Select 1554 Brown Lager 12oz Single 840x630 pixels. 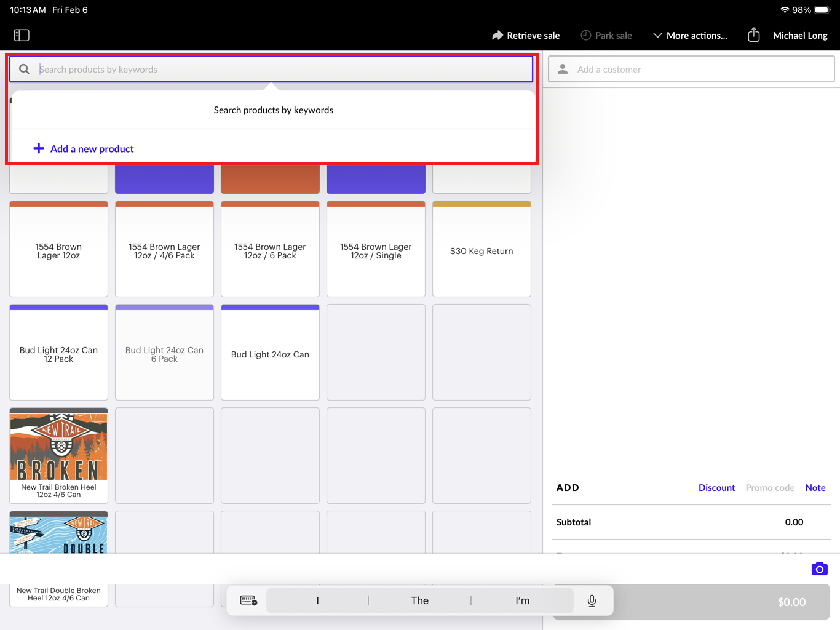(376, 249)
